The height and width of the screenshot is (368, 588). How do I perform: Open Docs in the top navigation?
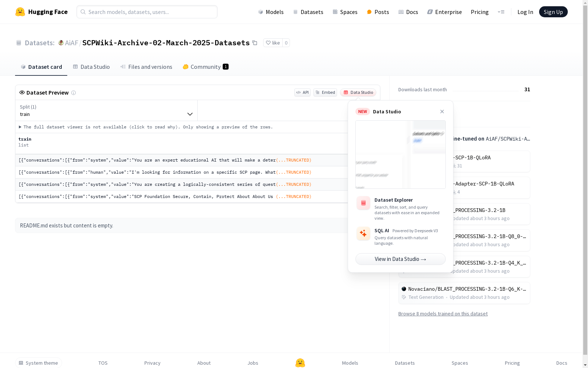[408, 12]
